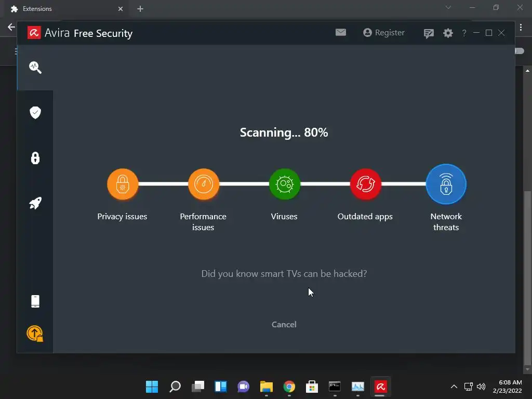
Task: Click the Outdated apps label
Action: 365,217
